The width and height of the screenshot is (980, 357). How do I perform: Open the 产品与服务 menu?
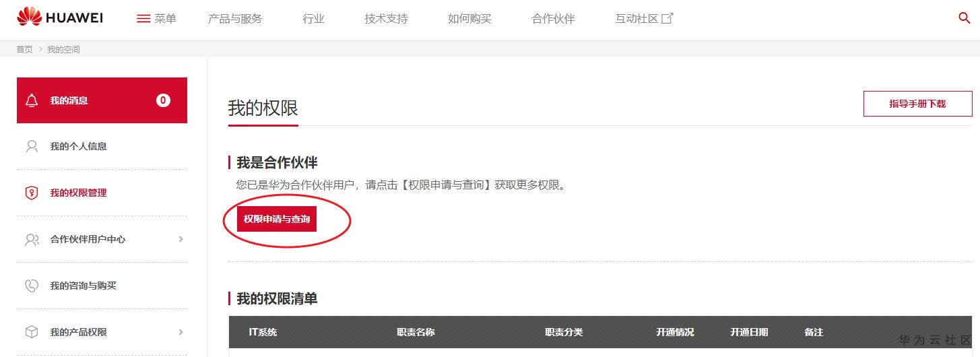(235, 19)
